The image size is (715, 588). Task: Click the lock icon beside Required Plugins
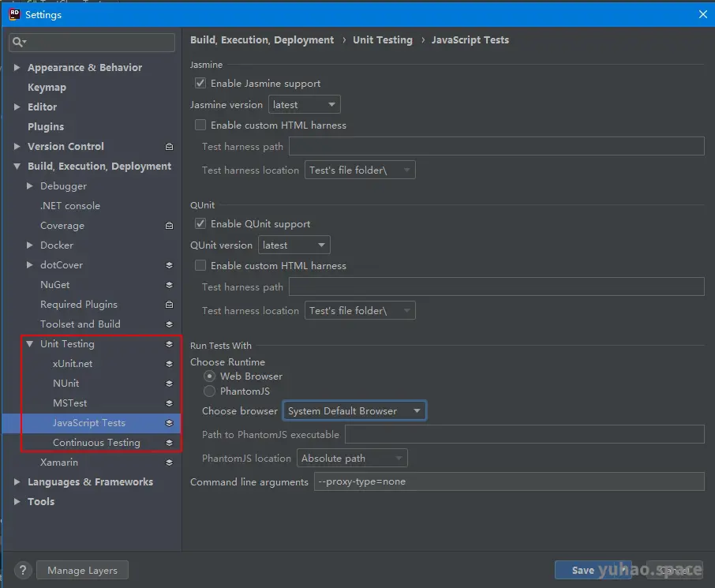tap(168, 304)
